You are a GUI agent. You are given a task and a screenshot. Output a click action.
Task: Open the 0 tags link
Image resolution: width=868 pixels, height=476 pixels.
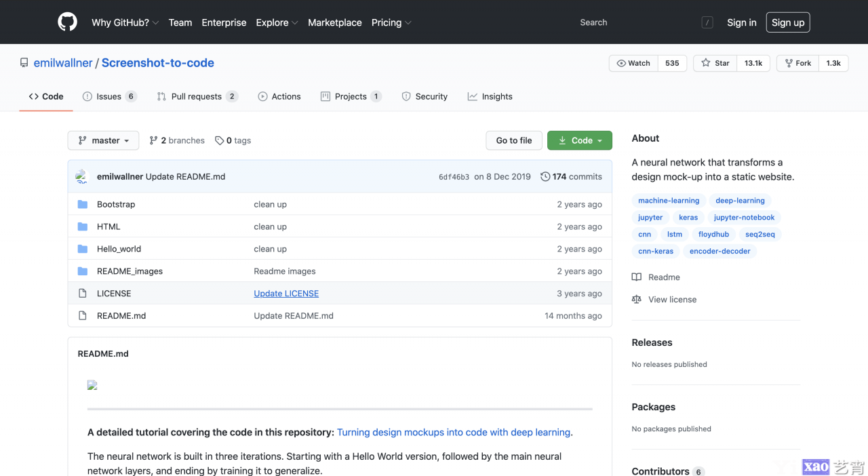(233, 140)
